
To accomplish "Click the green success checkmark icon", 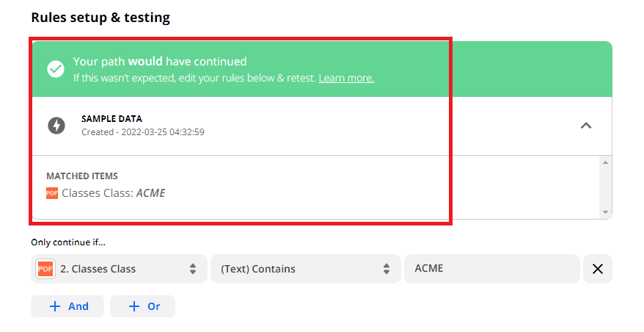I will click(56, 69).
